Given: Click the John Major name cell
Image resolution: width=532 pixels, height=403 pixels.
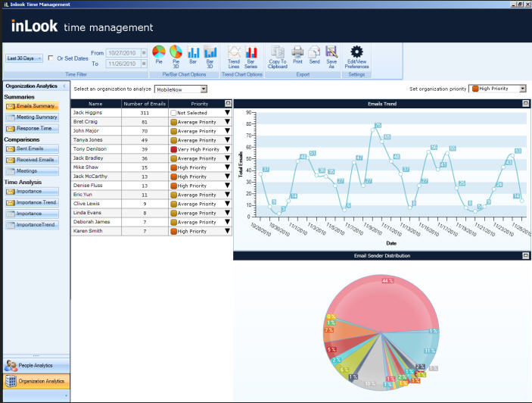Looking at the screenshot, I should tap(96, 131).
